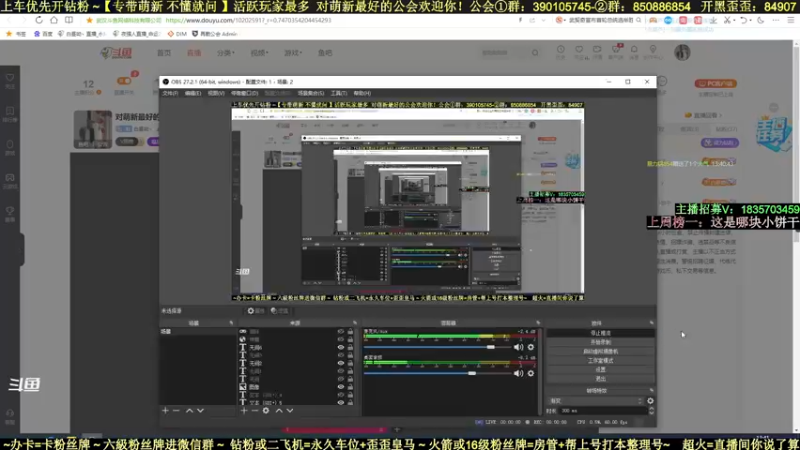Open Douyu followed heart icon in header
This screenshot has width=800, height=450.
[579, 50]
